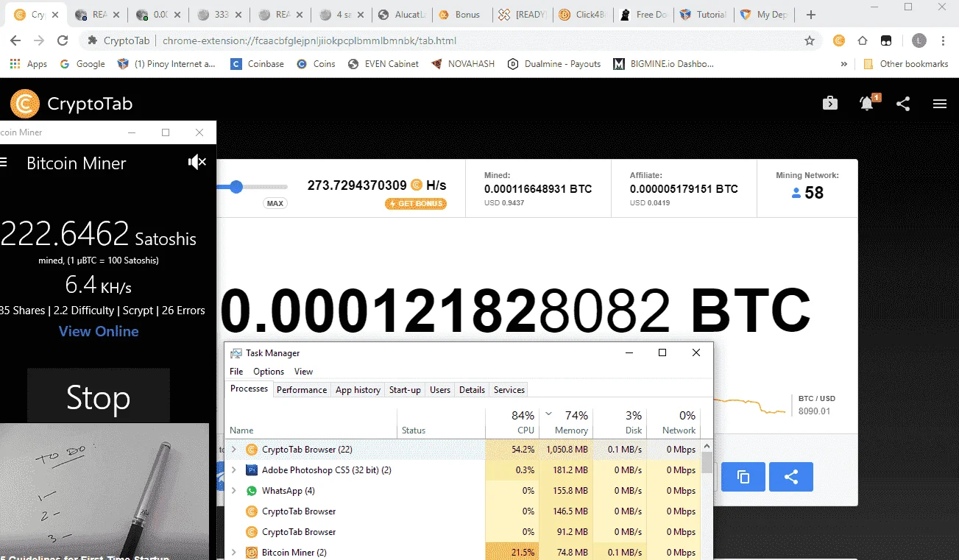This screenshot has height=560, width=959.
Task: Open the BIGMINE.io Dashboard bookmark
Action: click(x=664, y=64)
